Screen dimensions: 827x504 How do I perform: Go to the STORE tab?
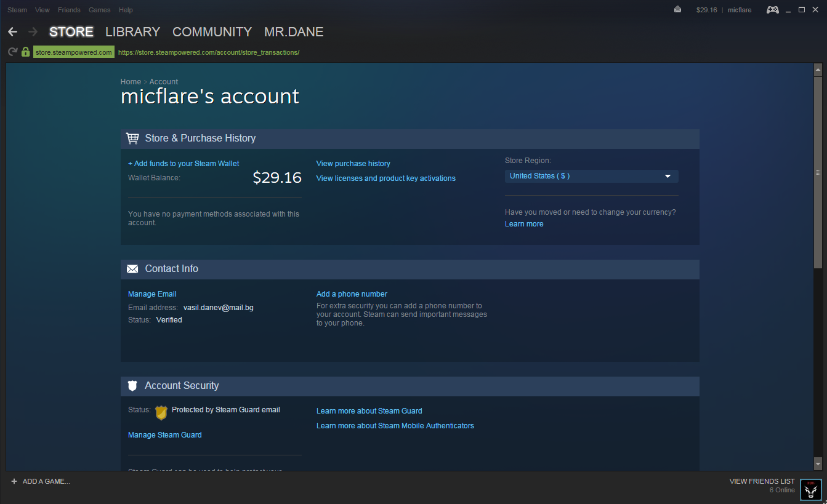tap(71, 32)
